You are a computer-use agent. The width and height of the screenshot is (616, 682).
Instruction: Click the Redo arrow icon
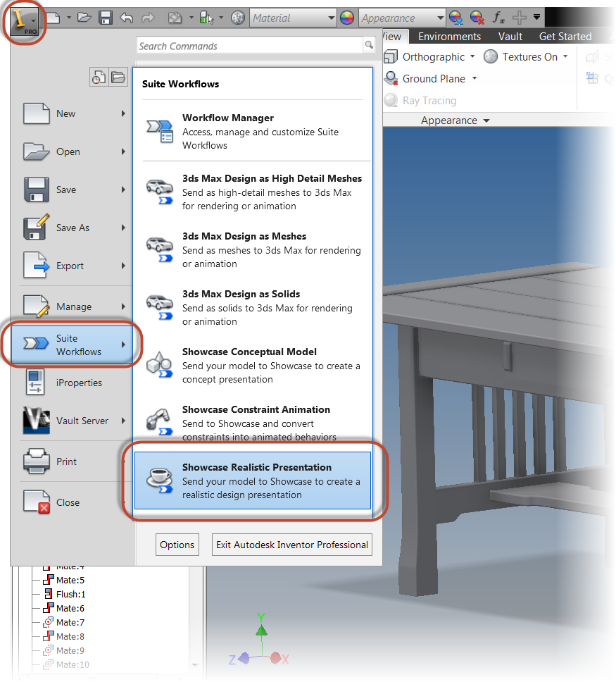[x=149, y=18]
